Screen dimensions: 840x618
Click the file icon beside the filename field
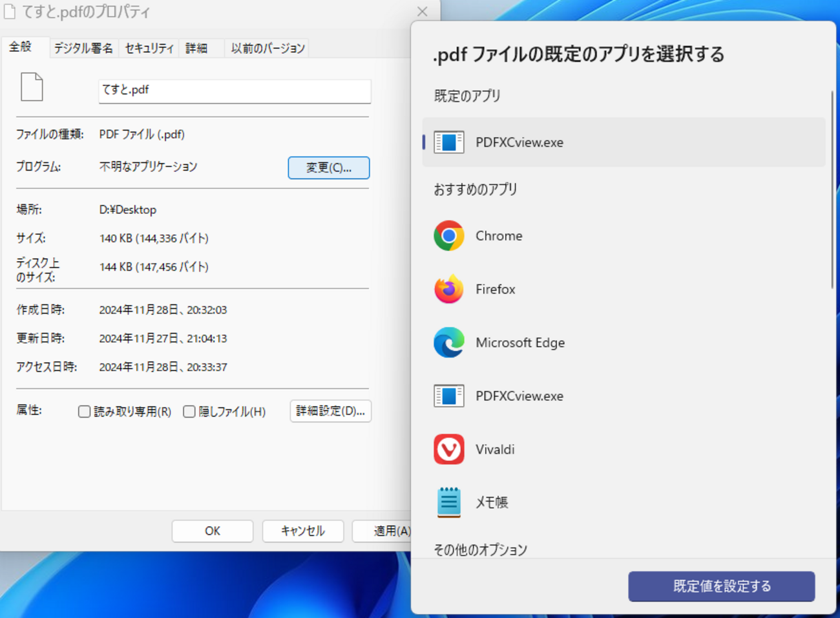coord(32,87)
